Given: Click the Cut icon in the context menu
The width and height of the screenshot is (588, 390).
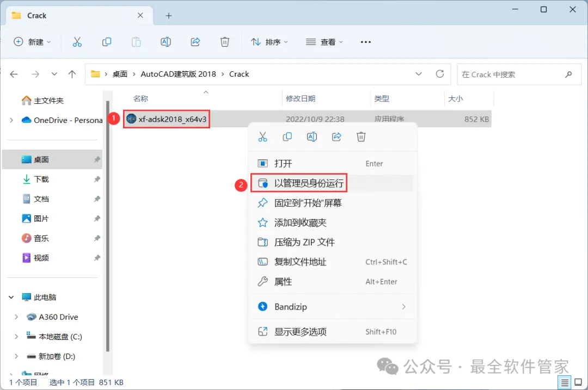Looking at the screenshot, I should point(262,137).
